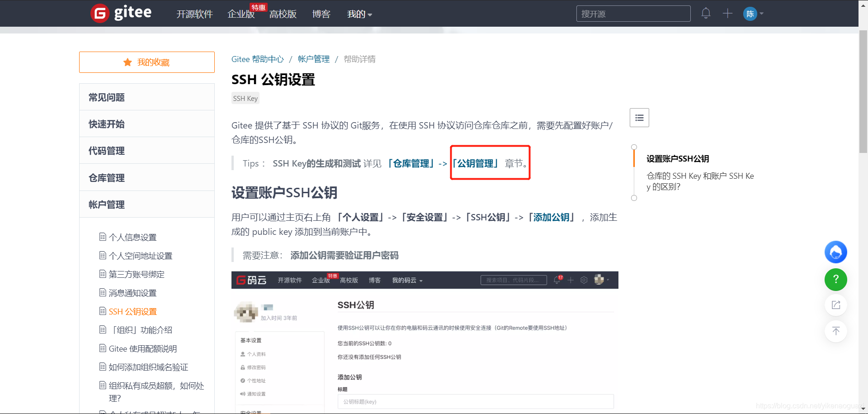Click the document icon beside SSH 公钥设置
Image resolution: width=868 pixels, height=414 pixels.
coord(103,311)
